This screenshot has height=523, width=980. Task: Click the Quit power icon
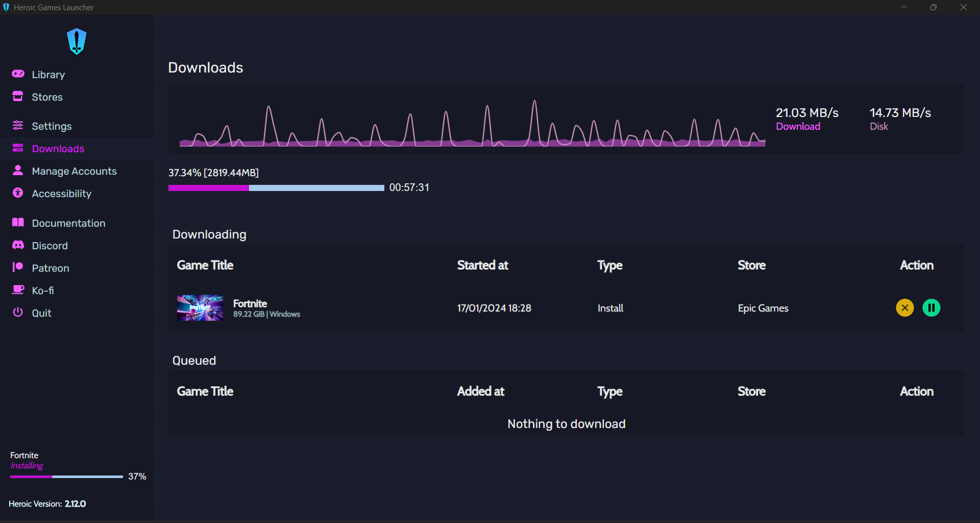coord(18,313)
